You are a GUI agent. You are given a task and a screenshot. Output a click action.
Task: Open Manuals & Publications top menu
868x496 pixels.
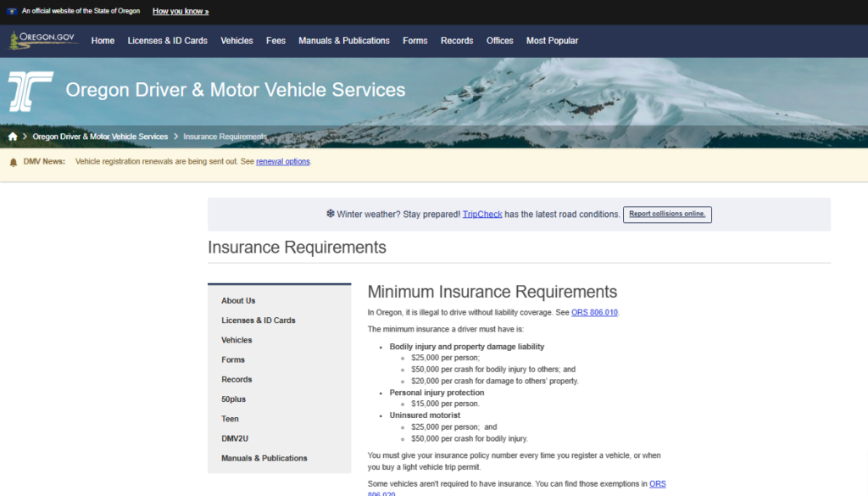[x=343, y=41]
